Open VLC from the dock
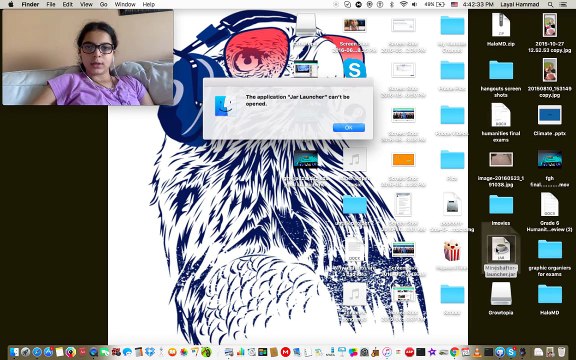The height and width of the screenshot is (360, 576). (x=477, y=352)
